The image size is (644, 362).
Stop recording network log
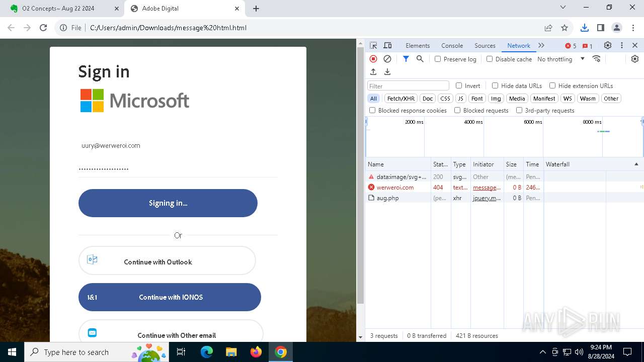pos(373,59)
